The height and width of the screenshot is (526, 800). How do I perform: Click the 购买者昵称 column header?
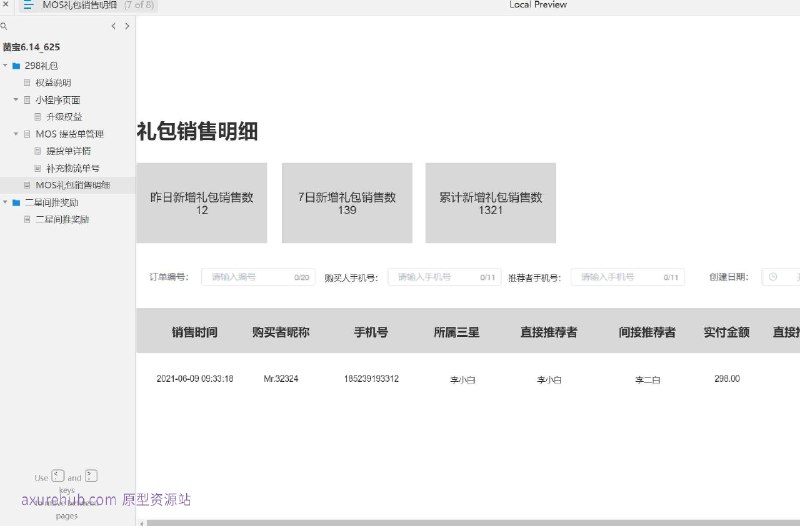pyautogui.click(x=281, y=332)
